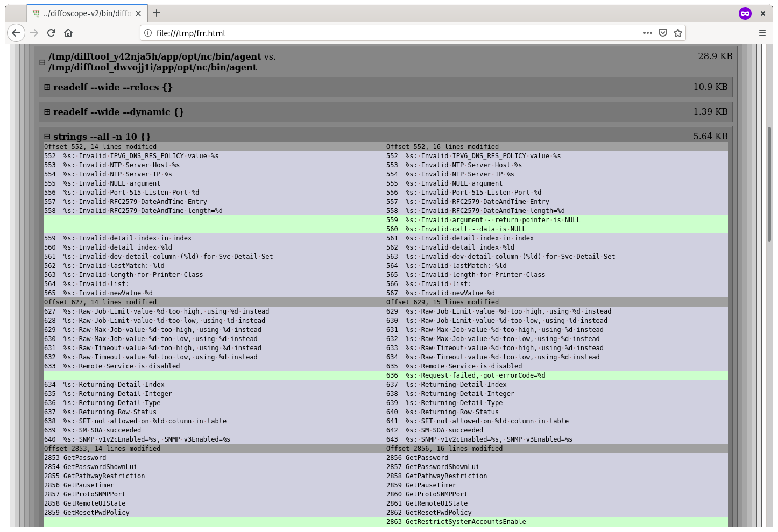Click the right 'Offset 552, 16 lines modified' header

442,147
